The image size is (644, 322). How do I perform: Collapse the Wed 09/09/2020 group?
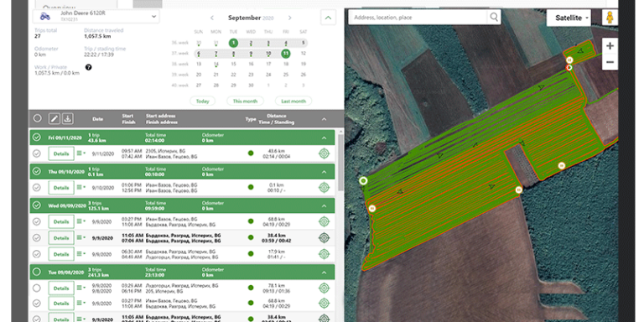point(324,205)
